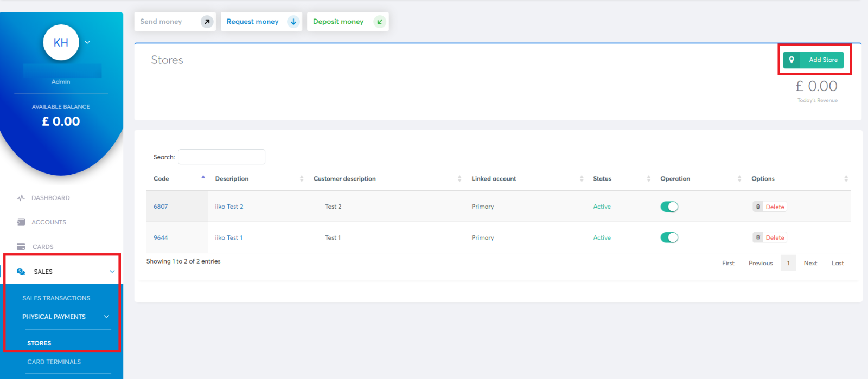This screenshot has height=379, width=868.
Task: Open Card Terminals in the sidebar
Action: [54, 362]
